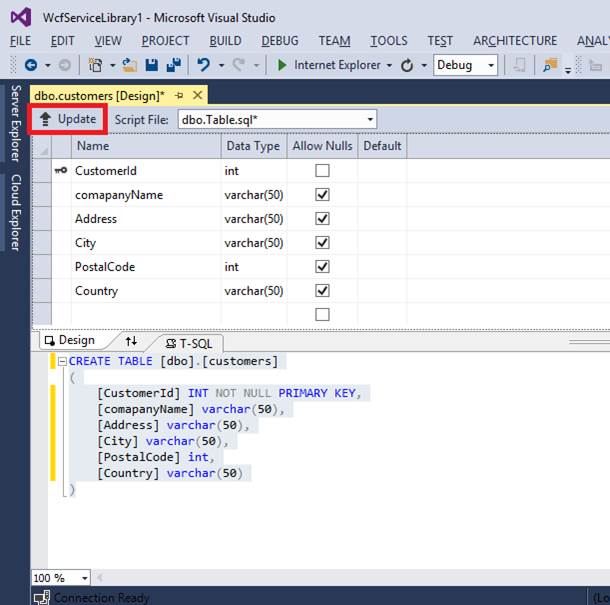Switch to the T-SQL tab
The height and width of the screenshot is (605, 610).
pyautogui.click(x=189, y=342)
